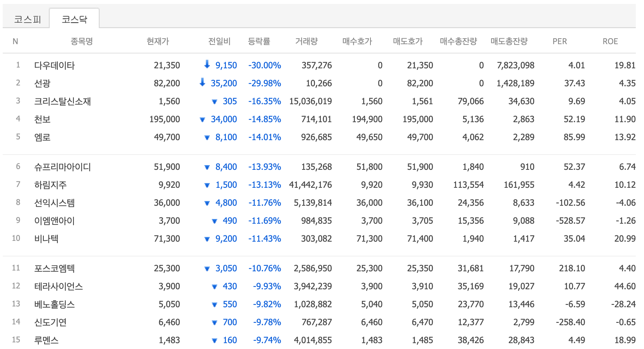644x349 pixels.
Task: Click the -10.76% change rate value
Action: click(x=265, y=268)
